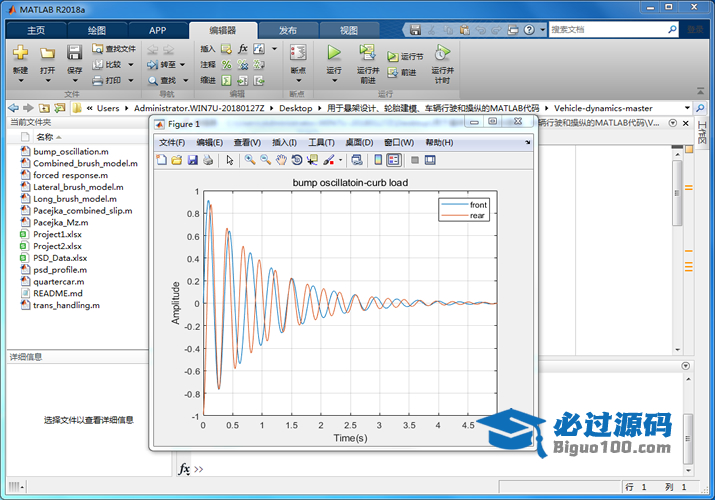
Task: Select the Zoom In tool in Figure toolbar
Action: pos(250,160)
